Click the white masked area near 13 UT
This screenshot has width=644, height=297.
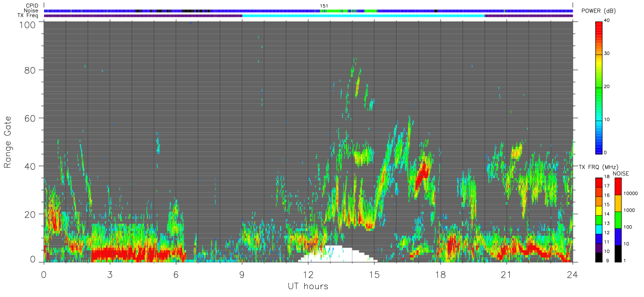[338, 255]
